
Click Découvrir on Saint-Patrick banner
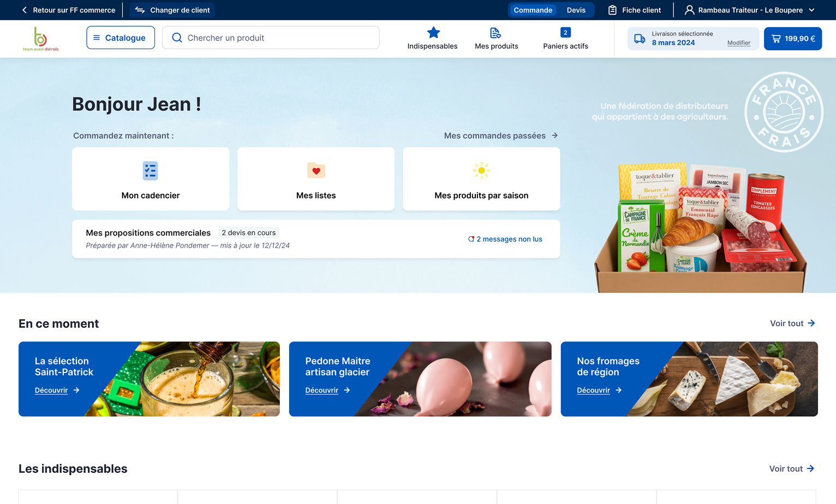tap(51, 390)
